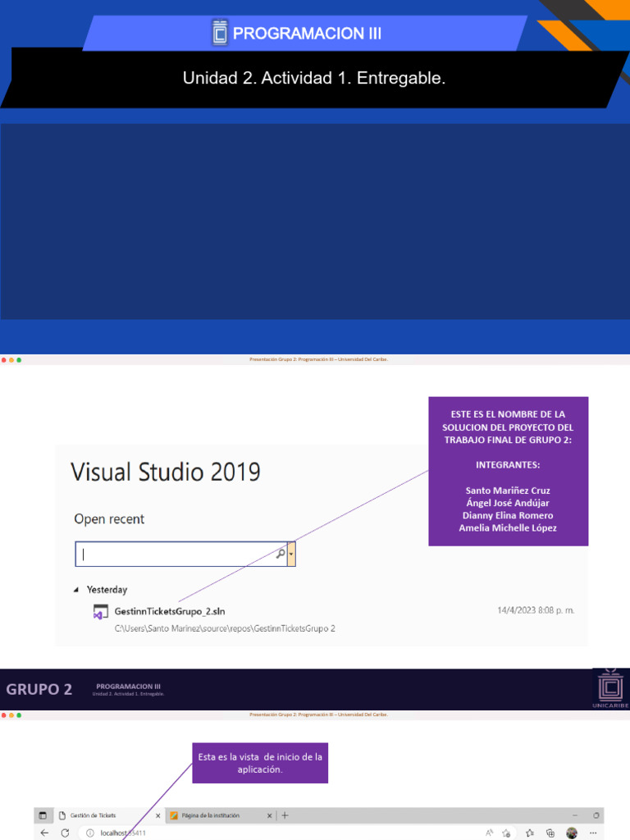The width and height of the screenshot is (630, 840).
Task: Collapse the Yesterday group
Action: pyautogui.click(x=77, y=590)
